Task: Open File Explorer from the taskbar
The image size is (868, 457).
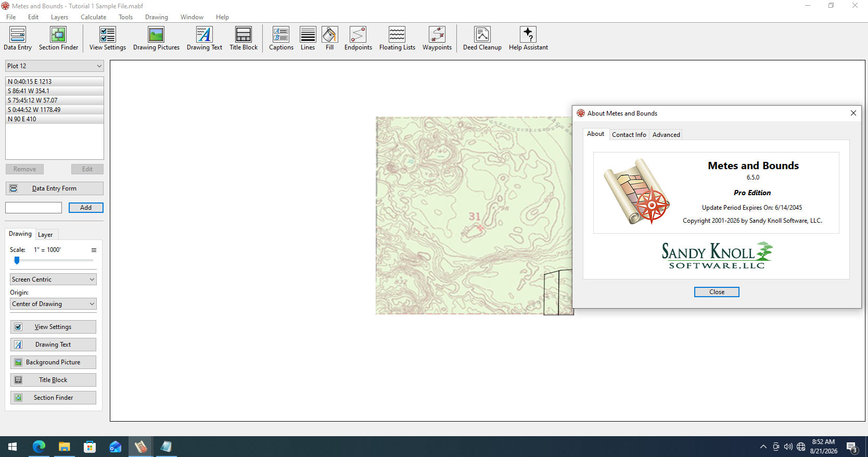Action: pyautogui.click(x=64, y=447)
